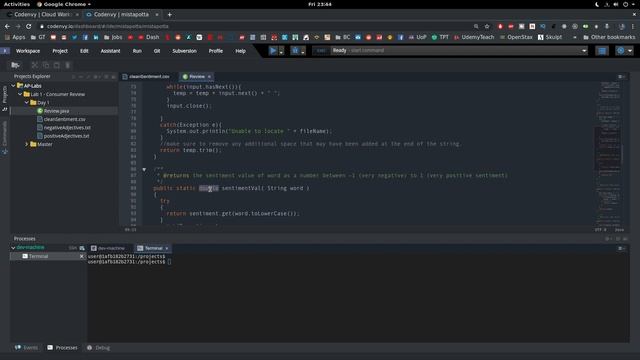Click the delete trash toolbar icon
640x360 pixels.
(68, 65)
